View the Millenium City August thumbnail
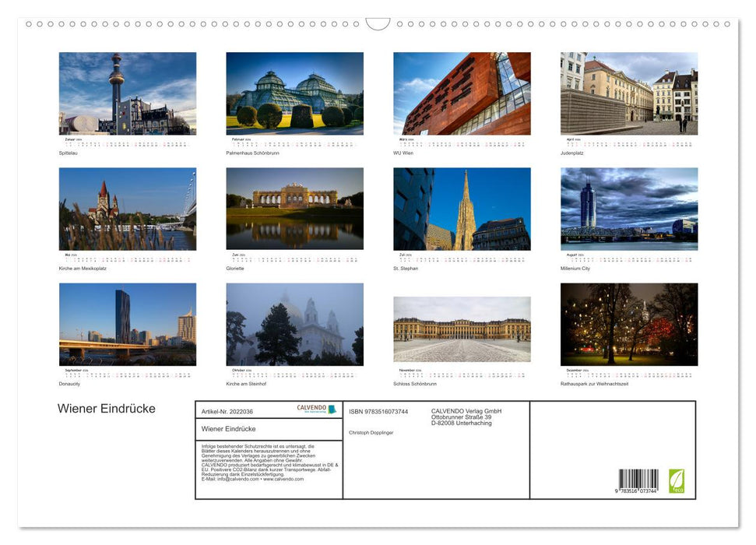This screenshot has width=756, height=545. 628,209
